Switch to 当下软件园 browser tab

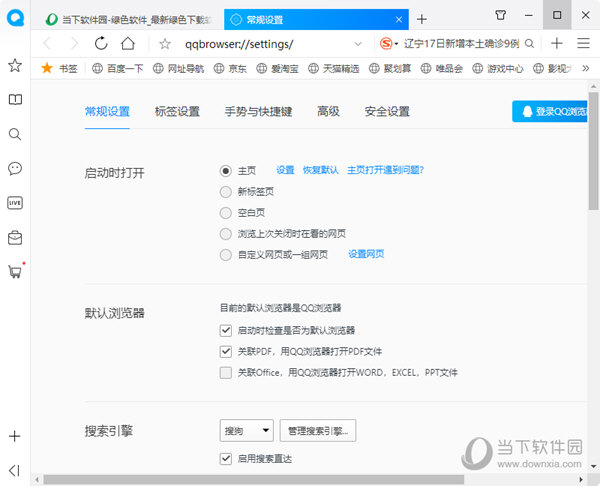point(129,19)
